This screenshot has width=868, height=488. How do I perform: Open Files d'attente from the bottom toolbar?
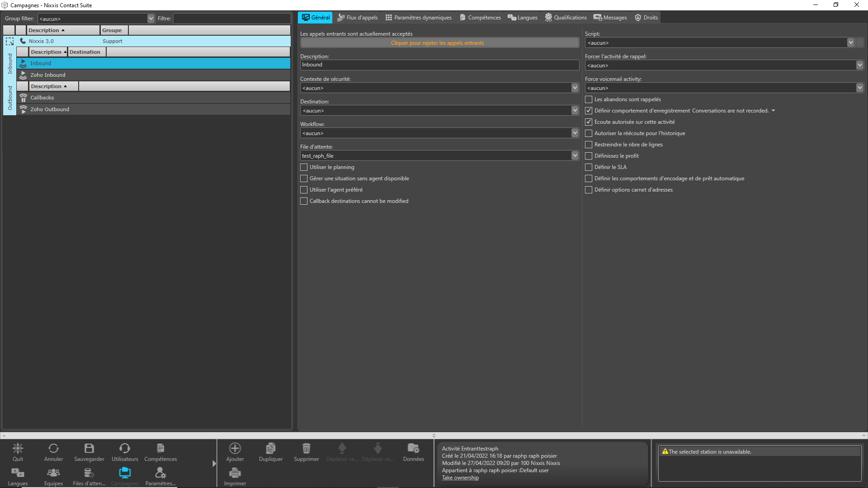[89, 474]
